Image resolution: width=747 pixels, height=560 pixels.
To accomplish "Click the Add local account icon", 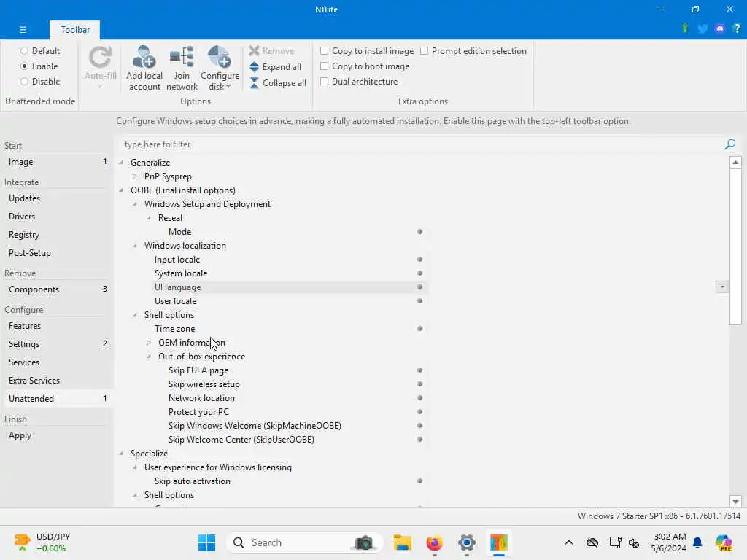I will (144, 57).
